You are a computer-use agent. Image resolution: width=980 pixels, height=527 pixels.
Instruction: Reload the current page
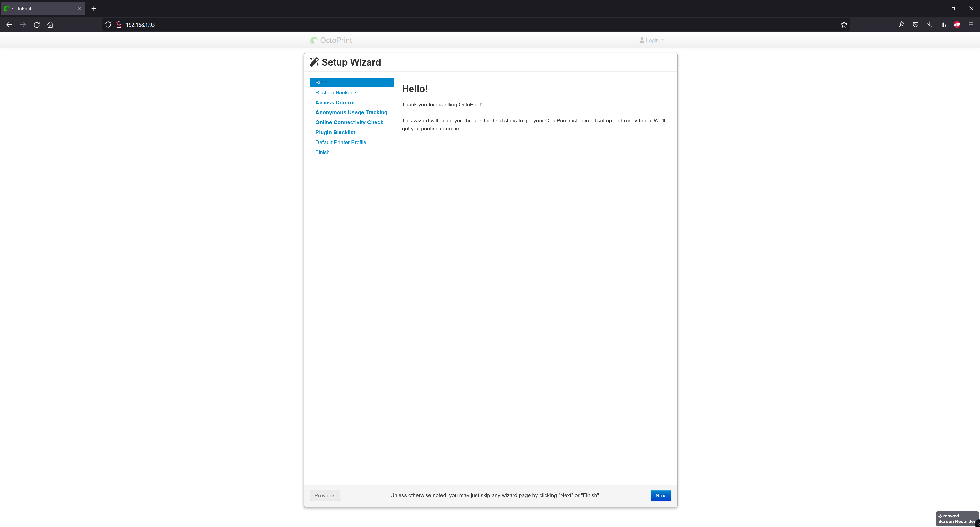coord(36,25)
